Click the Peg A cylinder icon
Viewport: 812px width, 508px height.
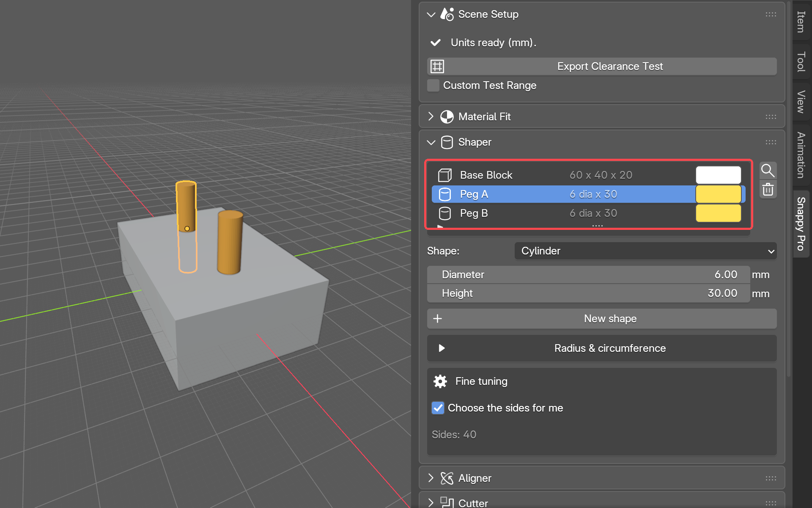click(444, 194)
